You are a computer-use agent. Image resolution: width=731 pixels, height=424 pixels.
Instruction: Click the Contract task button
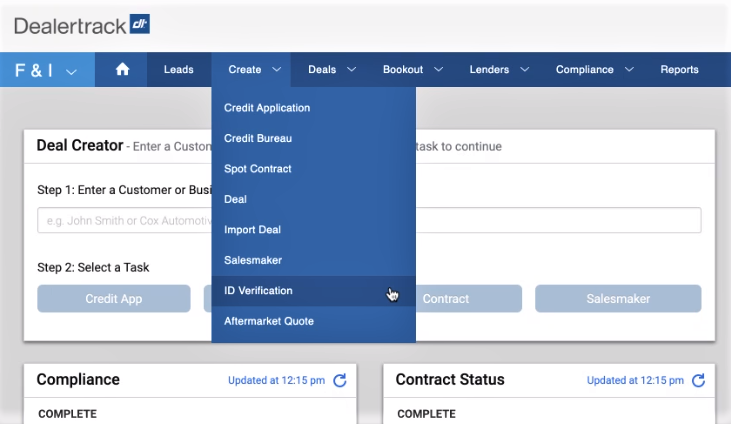469,299
